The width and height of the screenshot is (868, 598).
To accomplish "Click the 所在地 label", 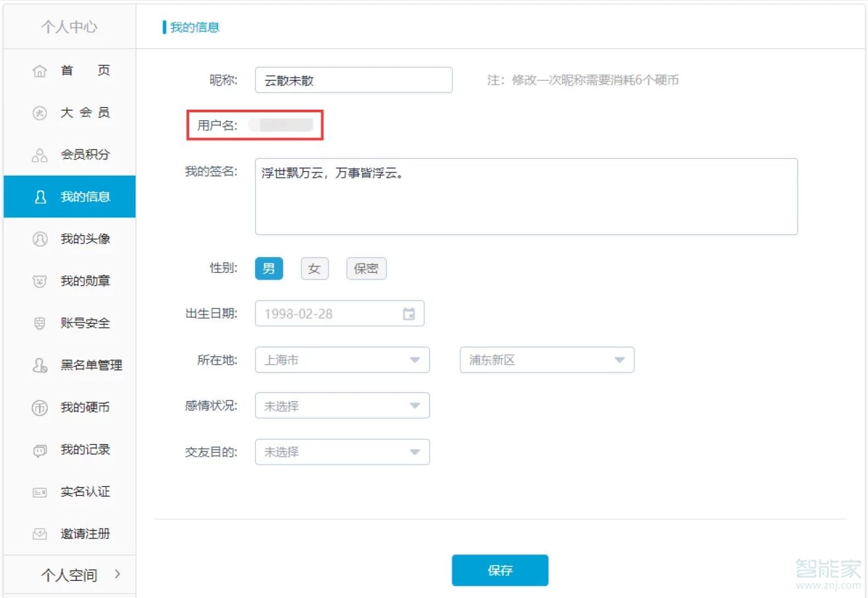I will pos(217,360).
